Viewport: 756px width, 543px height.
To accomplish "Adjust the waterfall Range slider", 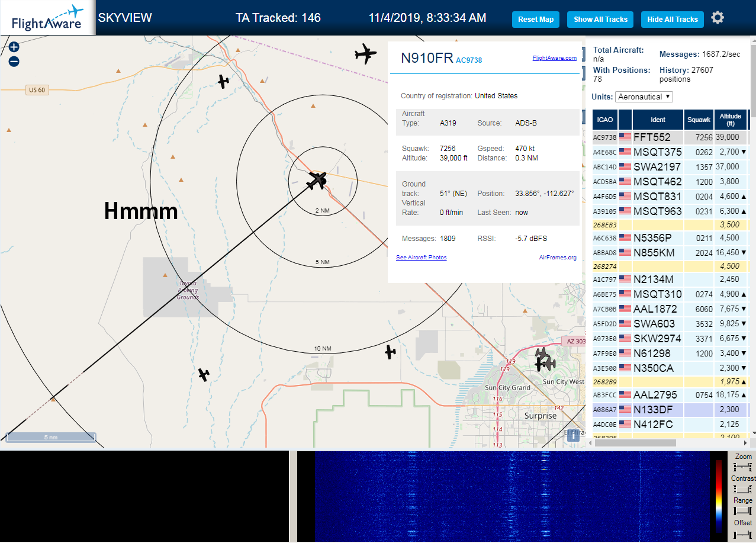I will [742, 511].
